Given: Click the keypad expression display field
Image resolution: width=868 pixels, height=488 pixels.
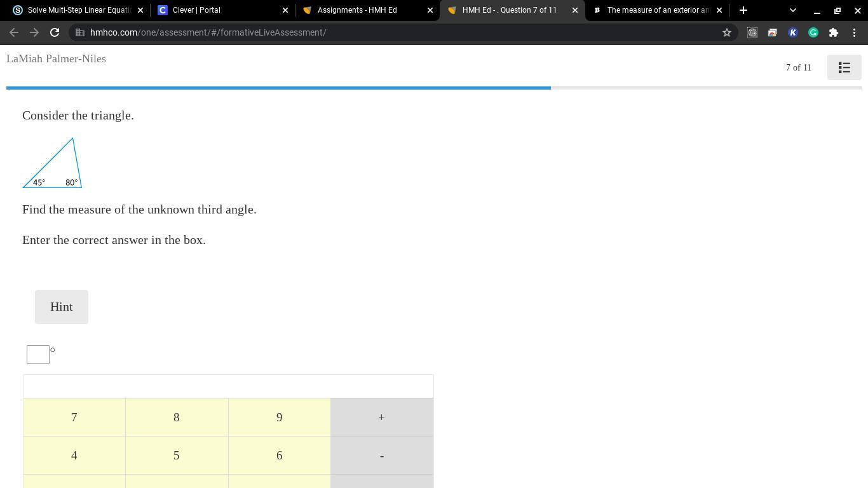Looking at the screenshot, I should (228, 386).
